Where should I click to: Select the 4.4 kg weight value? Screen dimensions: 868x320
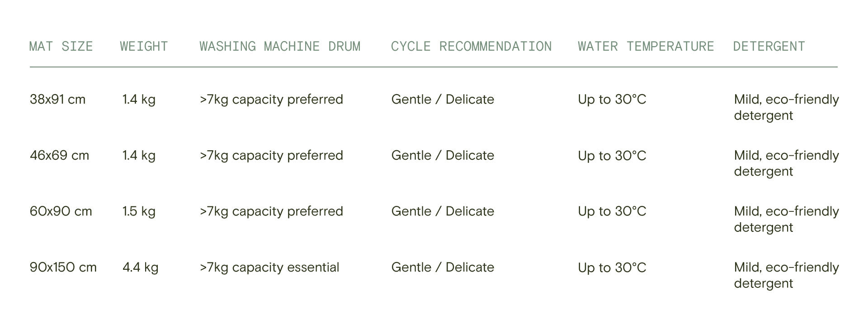tap(140, 267)
